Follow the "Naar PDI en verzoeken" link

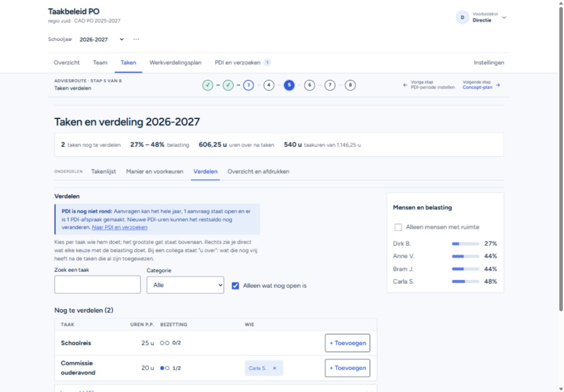[x=120, y=227]
